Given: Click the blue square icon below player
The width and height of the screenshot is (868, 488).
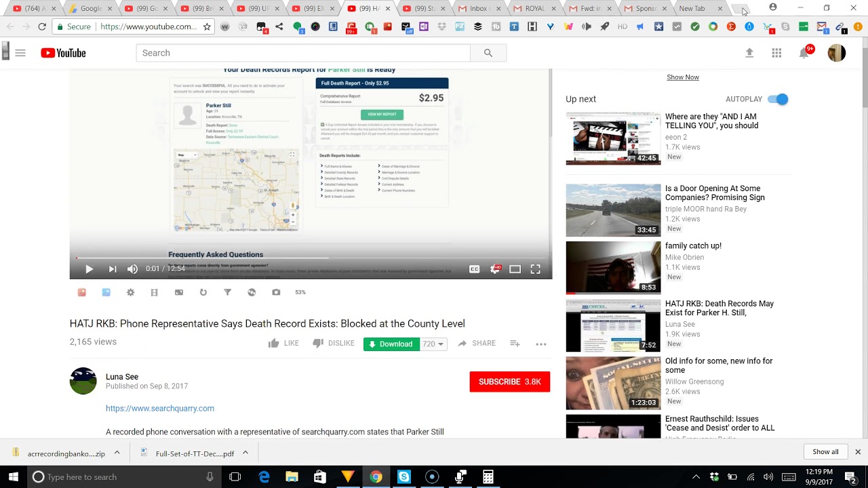Looking at the screenshot, I should pos(106,292).
